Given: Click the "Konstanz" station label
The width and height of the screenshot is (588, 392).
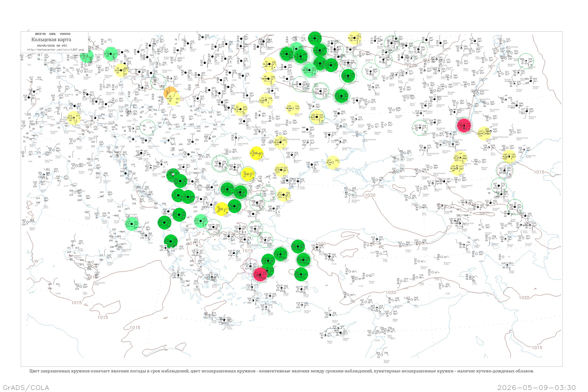Looking at the screenshot, I should 80,112.
